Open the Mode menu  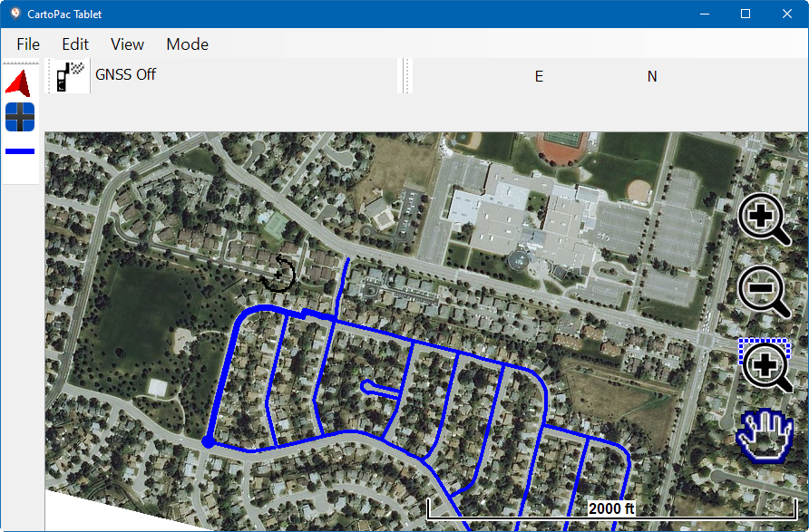[x=188, y=44]
